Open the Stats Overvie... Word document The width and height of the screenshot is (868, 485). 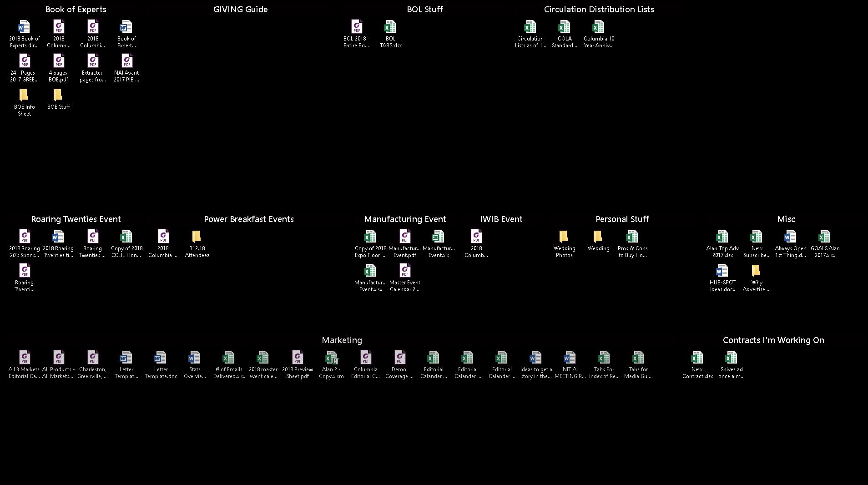[x=195, y=364]
